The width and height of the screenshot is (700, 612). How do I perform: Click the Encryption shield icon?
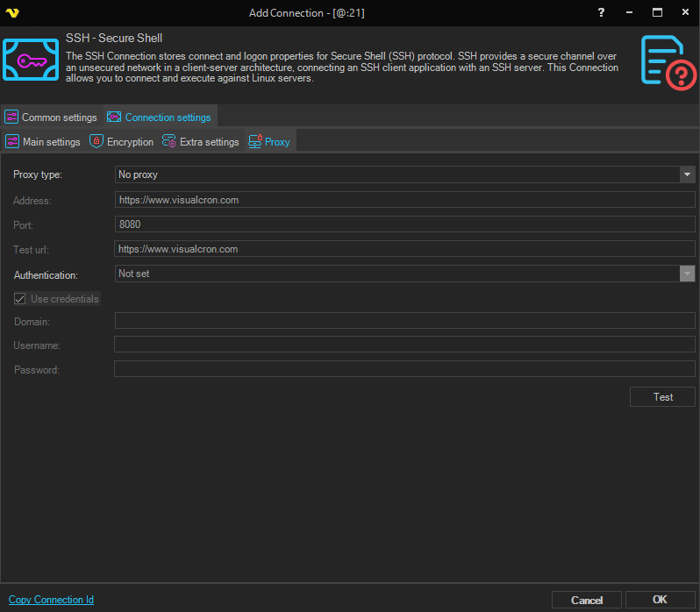click(x=96, y=141)
